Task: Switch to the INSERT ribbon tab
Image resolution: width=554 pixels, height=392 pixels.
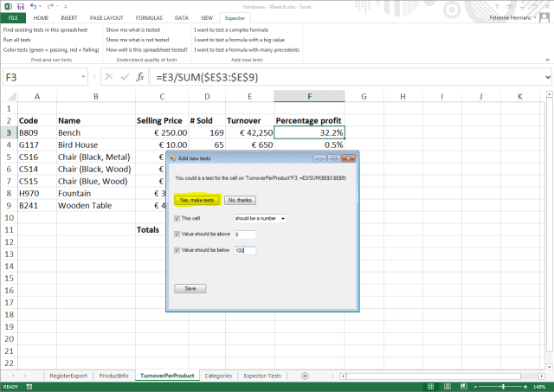Action: coord(69,17)
